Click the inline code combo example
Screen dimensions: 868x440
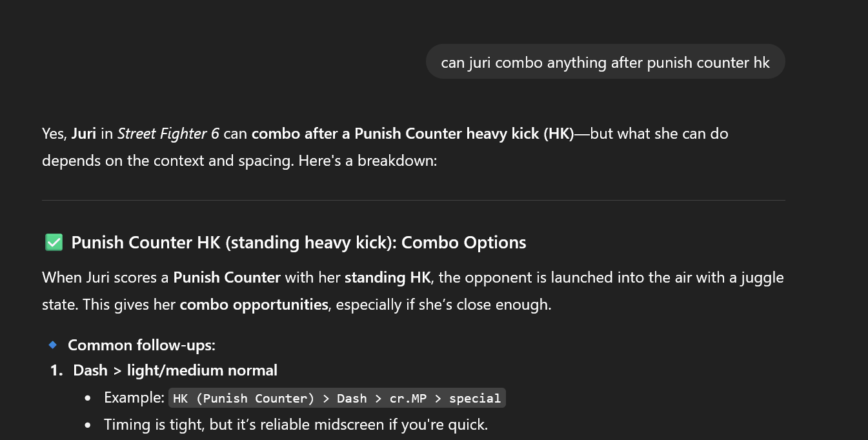[x=336, y=398]
